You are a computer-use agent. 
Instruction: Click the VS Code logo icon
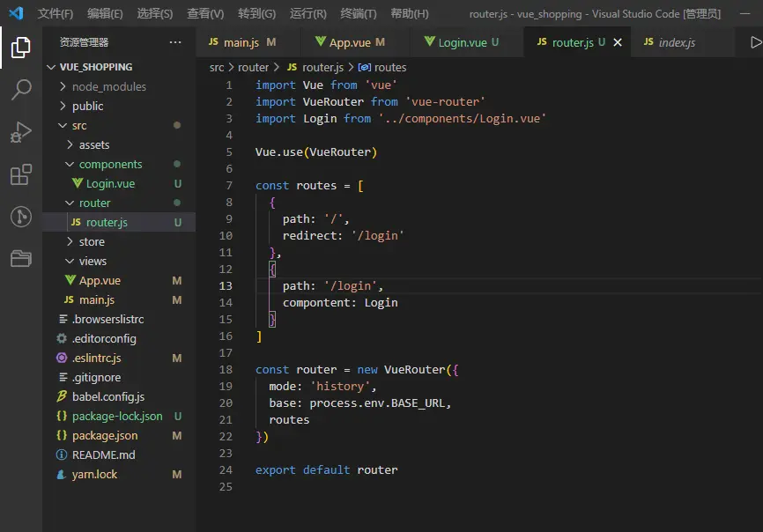pyautogui.click(x=16, y=13)
